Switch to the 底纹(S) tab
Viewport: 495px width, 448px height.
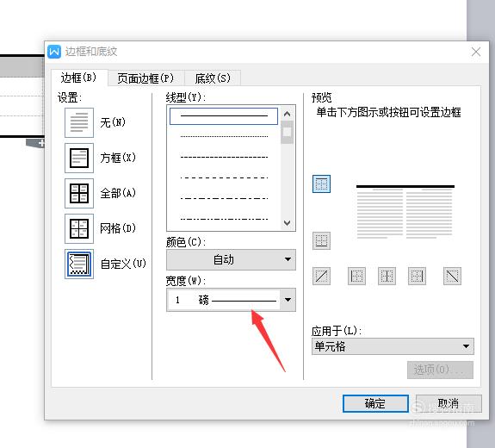[213, 78]
